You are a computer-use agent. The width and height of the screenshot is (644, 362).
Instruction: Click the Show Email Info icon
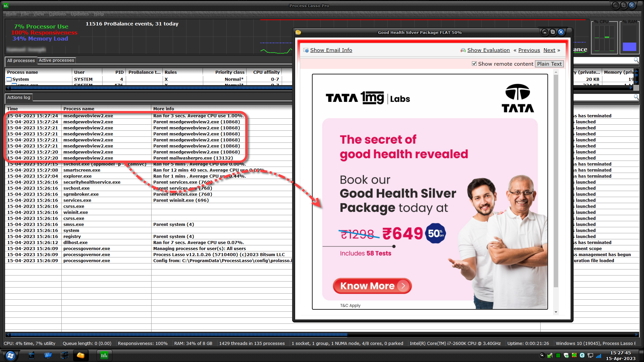(306, 50)
